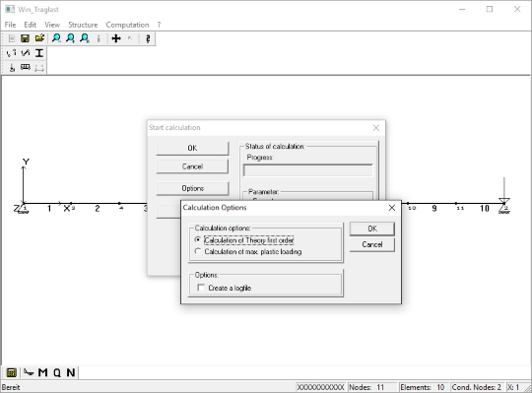Show the deflection curve icon
The height and width of the screenshot is (393, 532).
click(29, 372)
